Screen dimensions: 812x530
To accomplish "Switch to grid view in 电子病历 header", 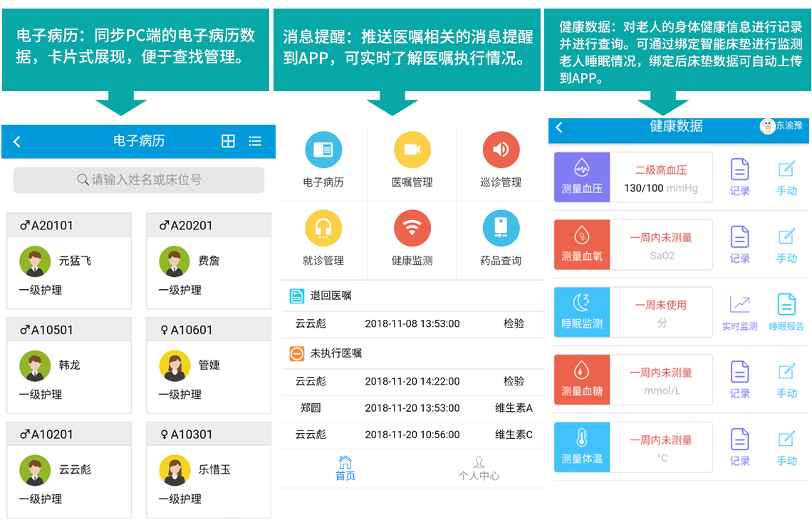I will pos(228,141).
